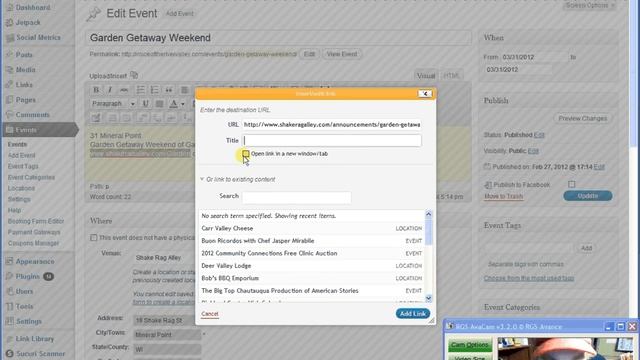This screenshot has height=360, width=640.
Task: Click 'Move to Trash' link
Action: point(503,196)
